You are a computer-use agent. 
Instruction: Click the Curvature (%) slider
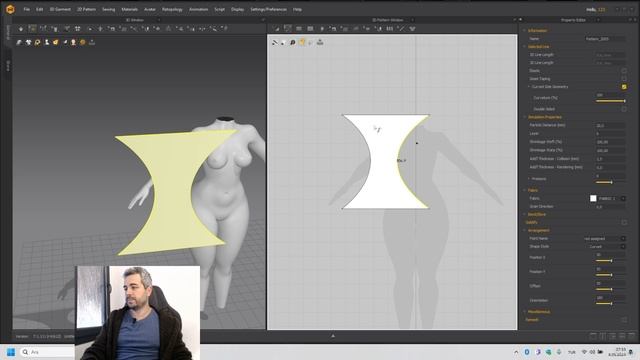[610, 101]
